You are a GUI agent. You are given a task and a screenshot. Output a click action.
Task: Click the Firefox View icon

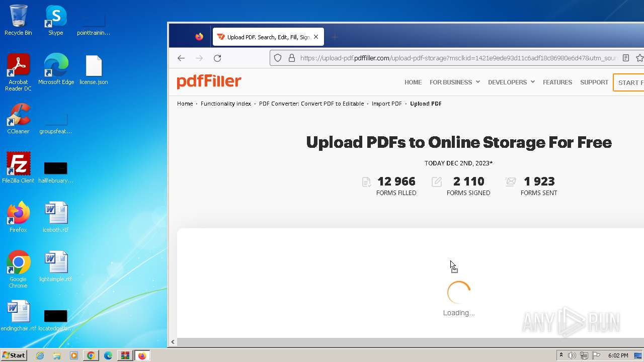(199, 37)
